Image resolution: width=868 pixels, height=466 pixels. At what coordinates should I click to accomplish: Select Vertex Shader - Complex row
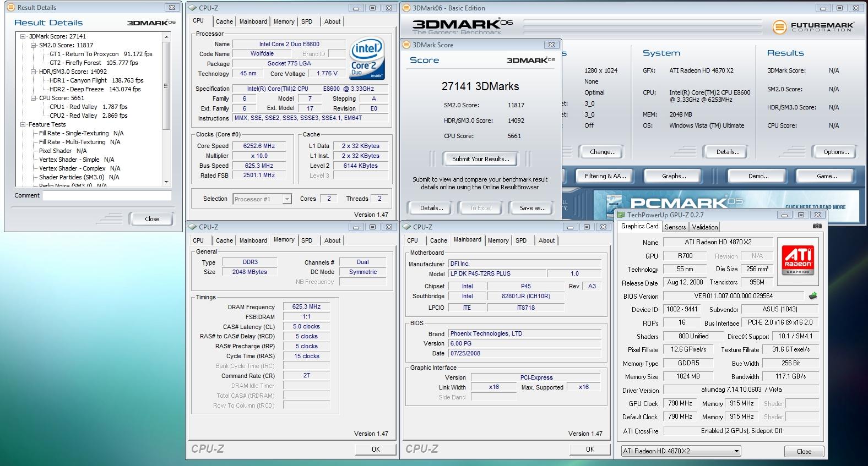click(x=79, y=168)
